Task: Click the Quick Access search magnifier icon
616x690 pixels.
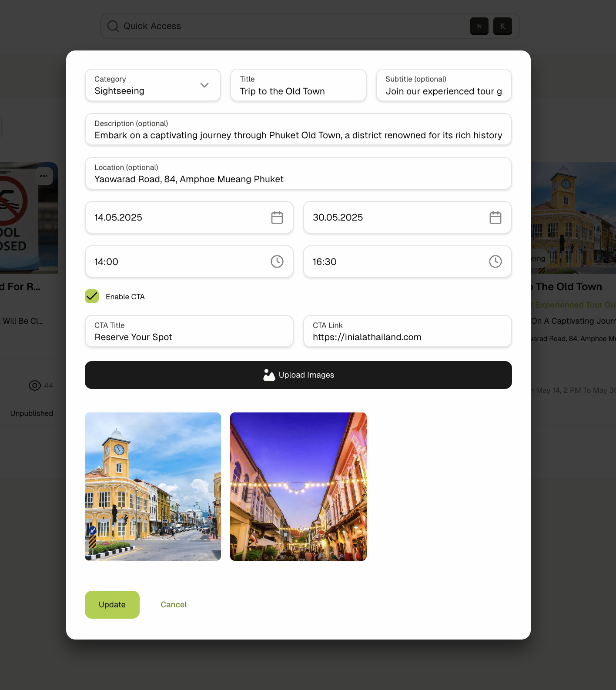Action: (x=113, y=26)
